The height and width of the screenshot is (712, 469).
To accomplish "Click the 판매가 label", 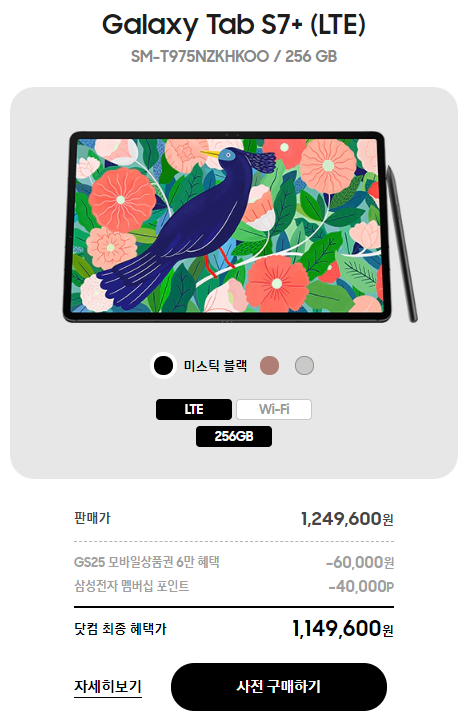I will click(x=92, y=518).
